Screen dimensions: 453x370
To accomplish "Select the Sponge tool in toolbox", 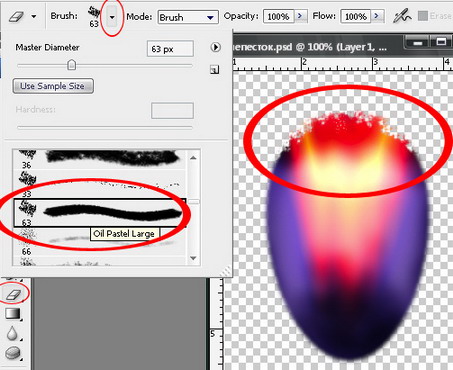I will pos(13,353).
